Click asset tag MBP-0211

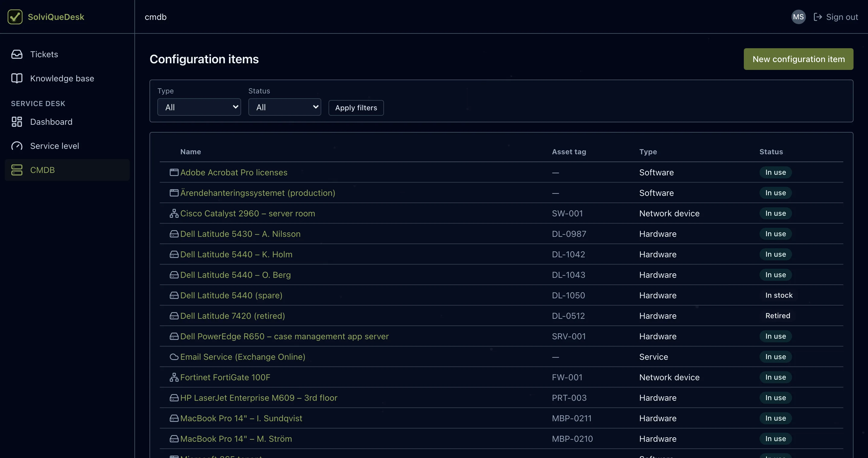click(x=571, y=419)
